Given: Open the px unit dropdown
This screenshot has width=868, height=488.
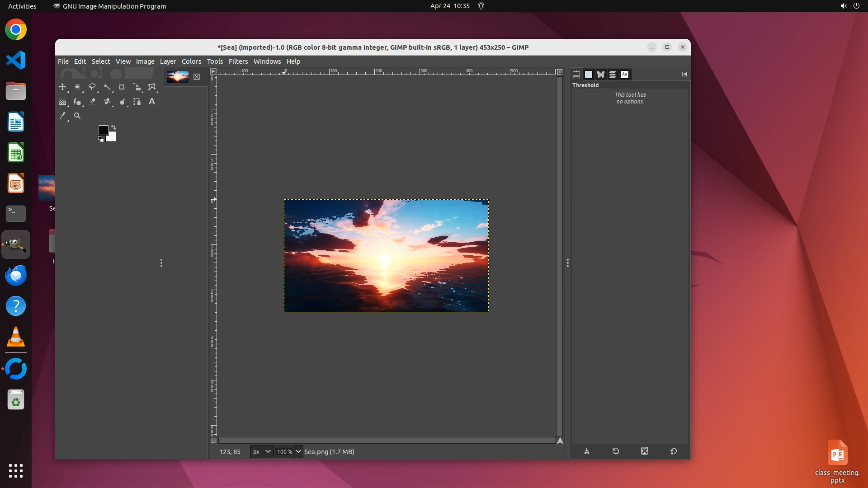Looking at the screenshot, I should [x=262, y=452].
